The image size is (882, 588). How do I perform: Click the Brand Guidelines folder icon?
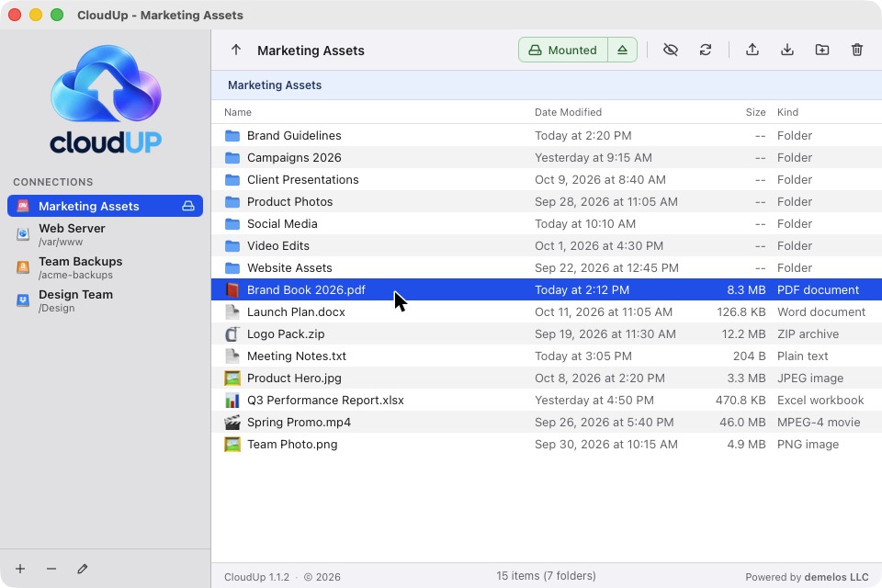pos(232,136)
